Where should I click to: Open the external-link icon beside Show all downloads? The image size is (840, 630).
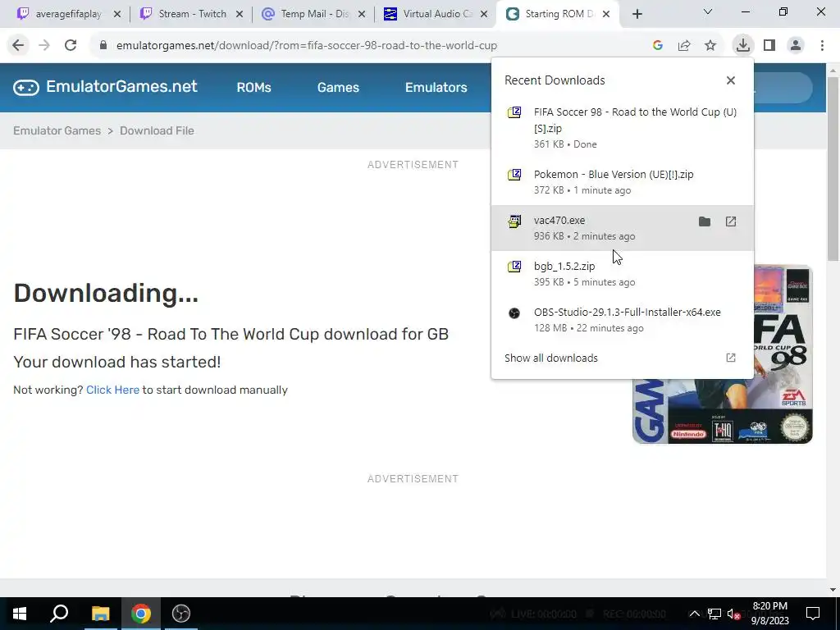point(731,358)
